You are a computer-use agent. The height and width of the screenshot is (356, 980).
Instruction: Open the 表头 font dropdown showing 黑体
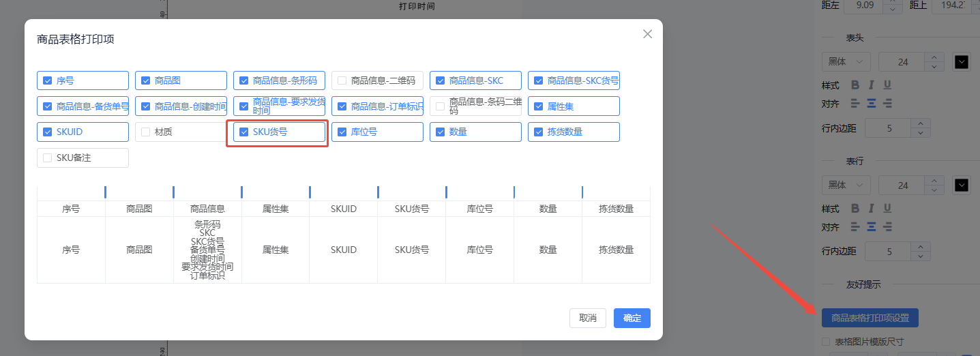846,61
